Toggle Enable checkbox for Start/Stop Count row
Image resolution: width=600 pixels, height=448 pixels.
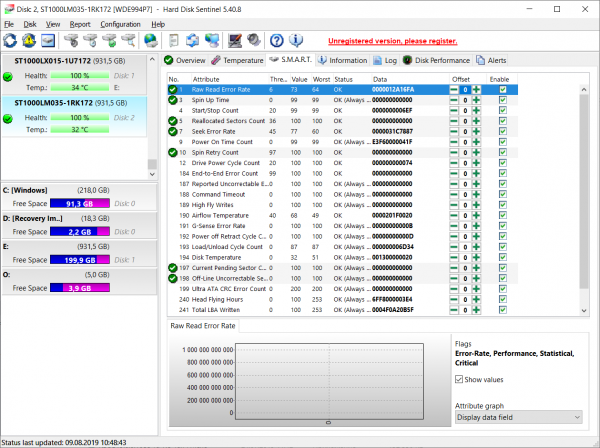click(502, 111)
